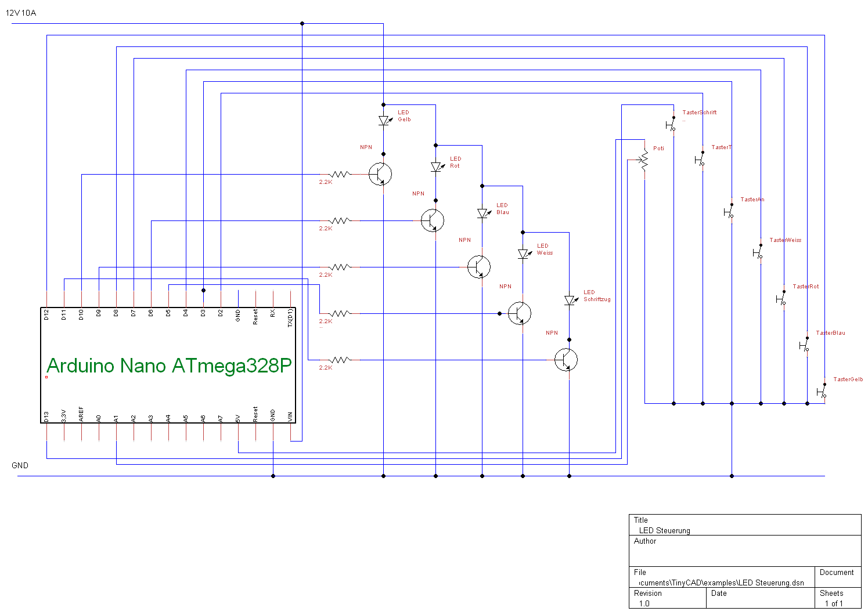Click the GND rail label at left
Screen dimensions: 868x615
pyautogui.click(x=20, y=465)
